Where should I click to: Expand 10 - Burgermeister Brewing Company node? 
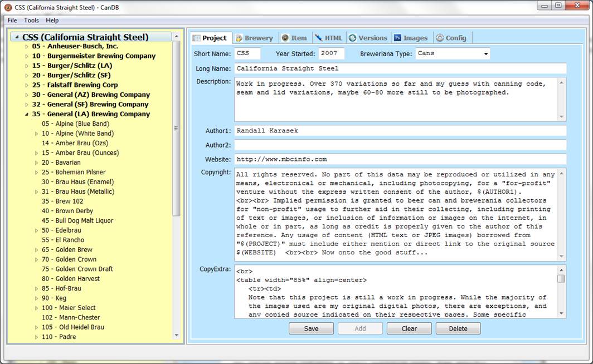point(27,56)
